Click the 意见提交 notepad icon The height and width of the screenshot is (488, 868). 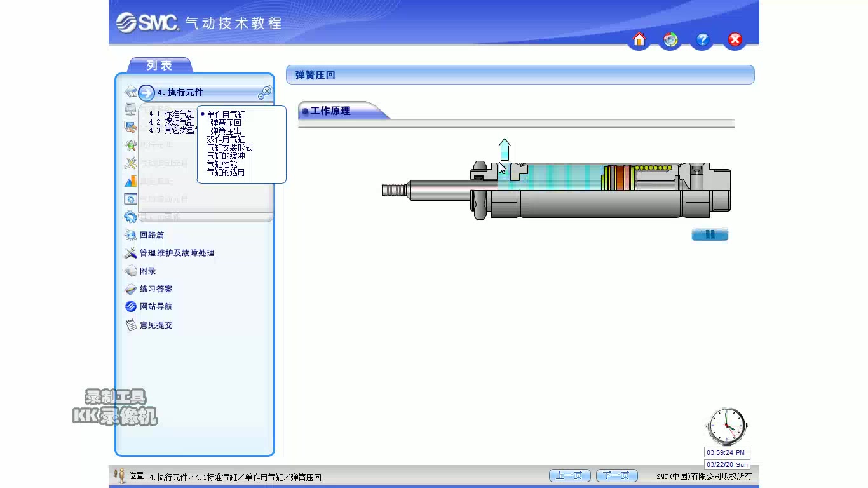pos(130,325)
